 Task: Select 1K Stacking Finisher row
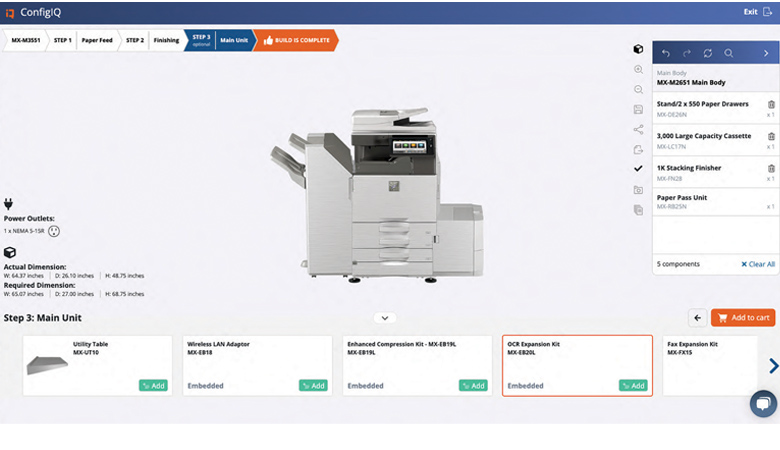coord(715,173)
